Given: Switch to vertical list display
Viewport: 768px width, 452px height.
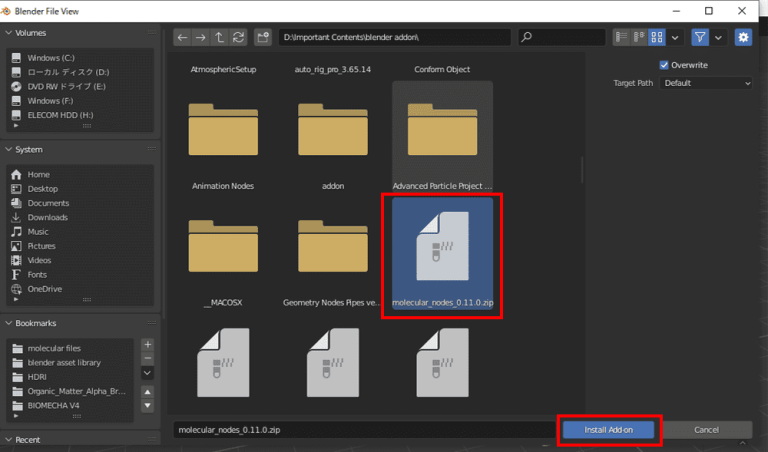Looking at the screenshot, I should point(622,37).
